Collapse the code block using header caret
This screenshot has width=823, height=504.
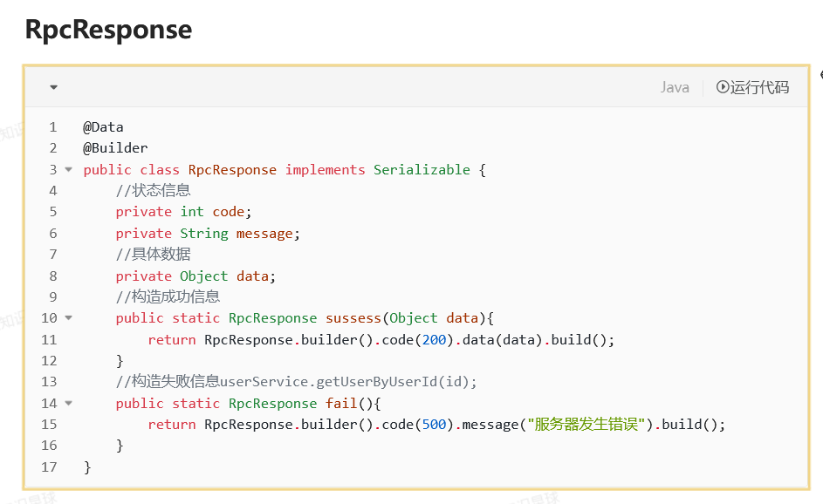[53, 87]
